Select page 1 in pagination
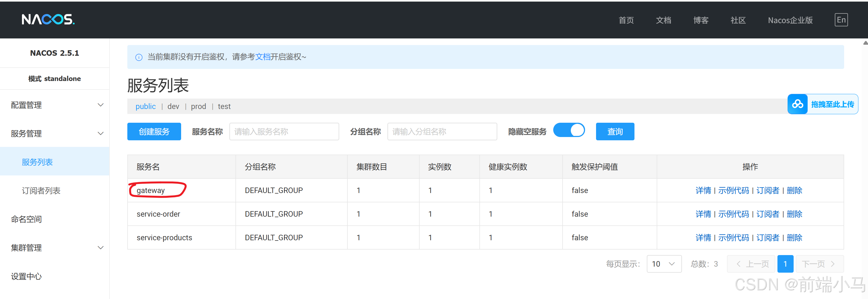The width and height of the screenshot is (868, 299). (785, 264)
